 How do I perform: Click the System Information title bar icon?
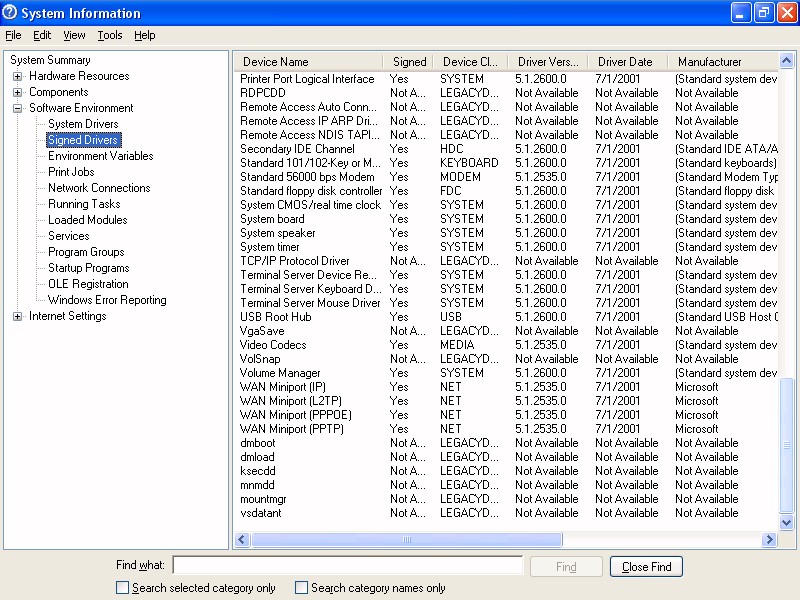[11, 13]
